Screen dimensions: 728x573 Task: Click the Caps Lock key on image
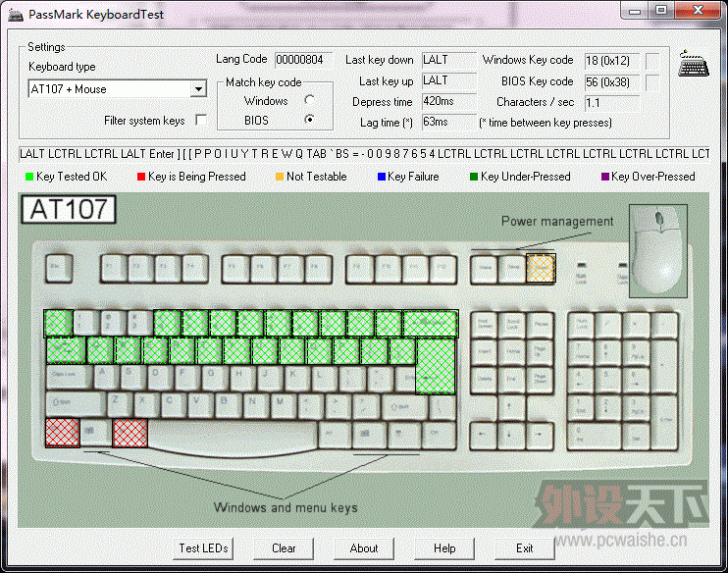[70, 377]
